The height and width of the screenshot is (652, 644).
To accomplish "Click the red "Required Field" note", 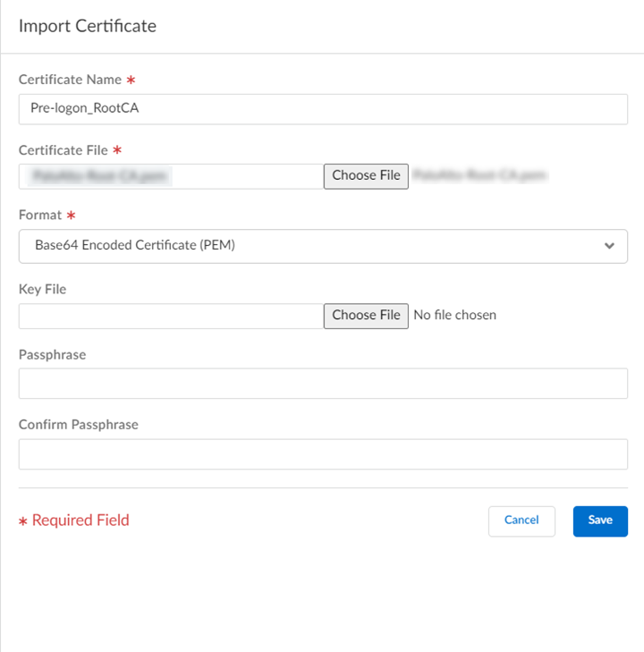I will 80,521.
